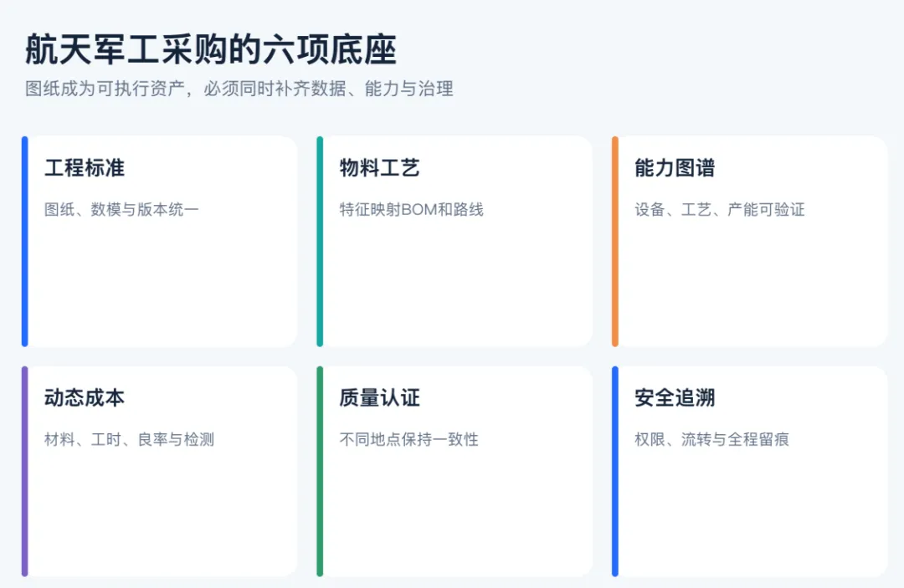Open the 能力图谱 card
Image resolution: width=904 pixels, height=588 pixels.
pyautogui.click(x=749, y=241)
